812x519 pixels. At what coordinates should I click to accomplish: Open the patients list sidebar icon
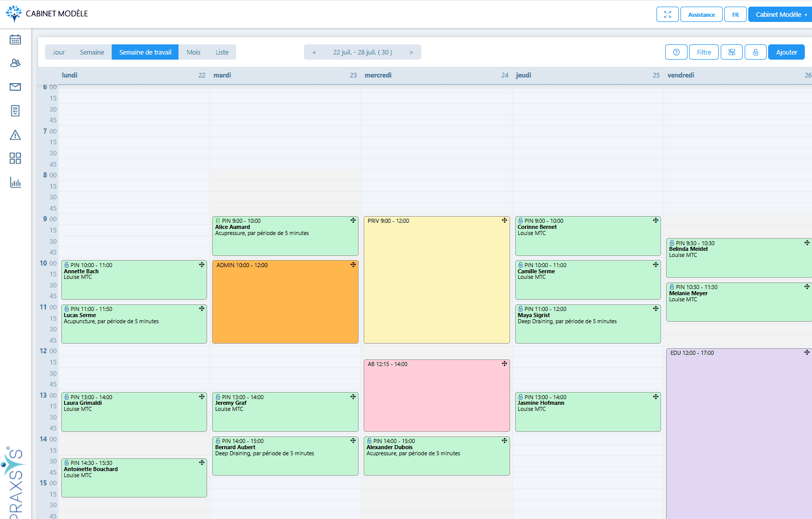[15, 63]
